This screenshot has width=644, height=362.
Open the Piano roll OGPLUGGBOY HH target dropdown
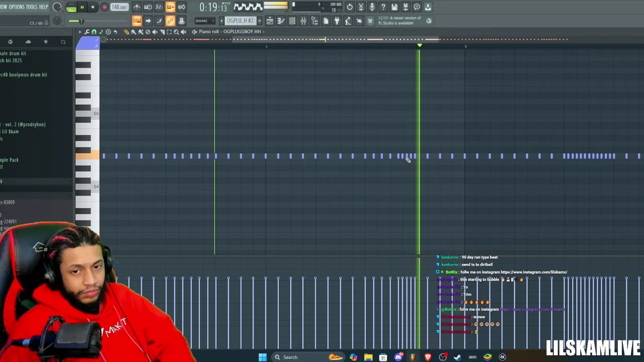pos(231,32)
